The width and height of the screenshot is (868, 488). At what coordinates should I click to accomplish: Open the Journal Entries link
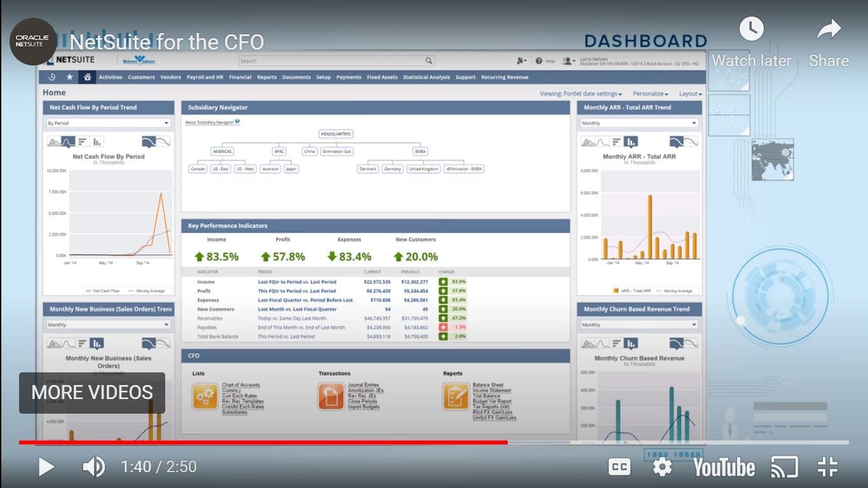click(x=363, y=385)
